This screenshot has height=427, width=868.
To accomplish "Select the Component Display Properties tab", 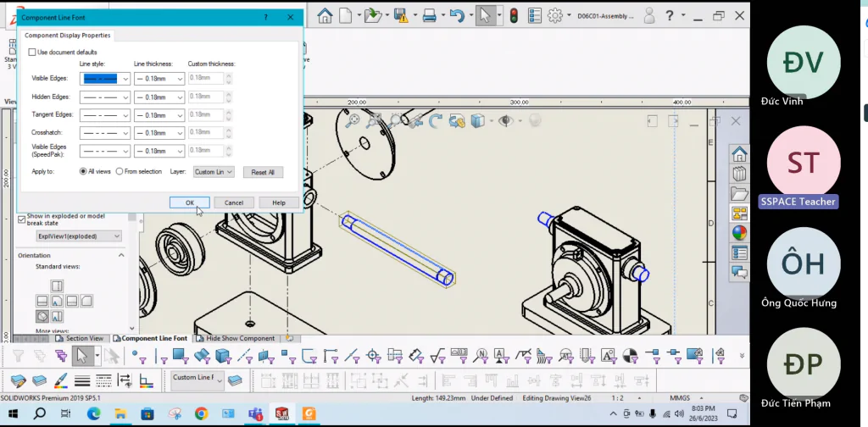I will point(68,36).
